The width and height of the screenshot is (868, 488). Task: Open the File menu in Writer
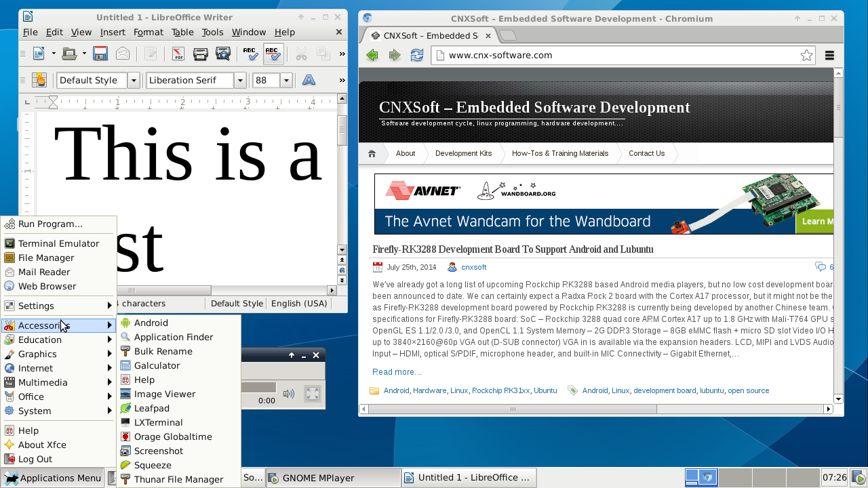pos(31,32)
